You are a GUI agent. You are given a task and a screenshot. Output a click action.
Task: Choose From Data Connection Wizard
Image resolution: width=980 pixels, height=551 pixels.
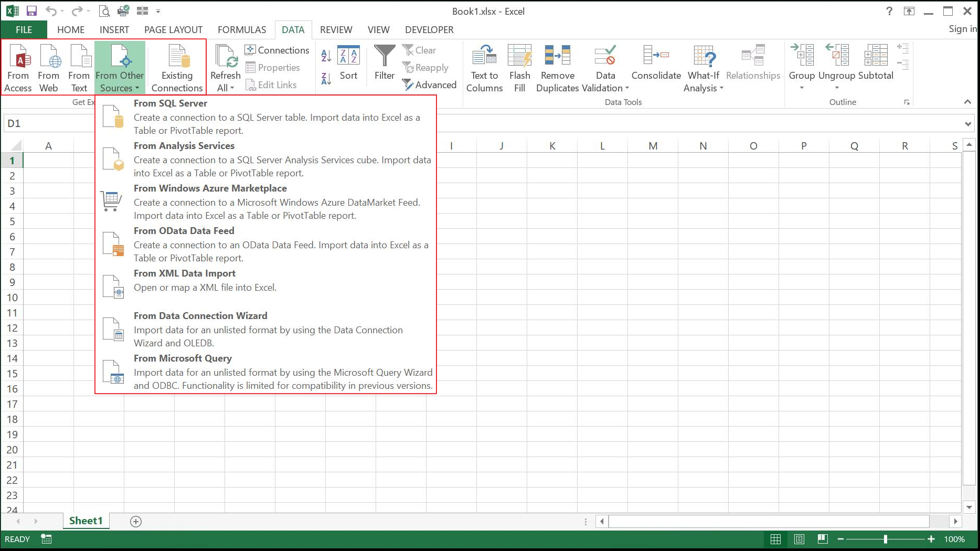click(x=266, y=329)
